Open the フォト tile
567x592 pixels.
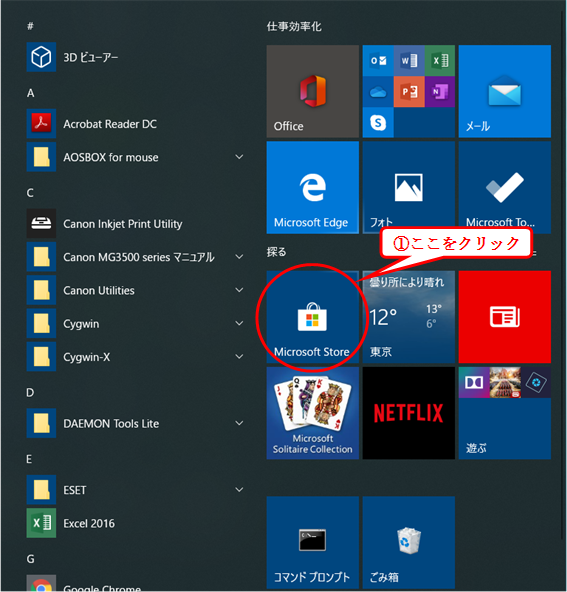[x=409, y=188]
